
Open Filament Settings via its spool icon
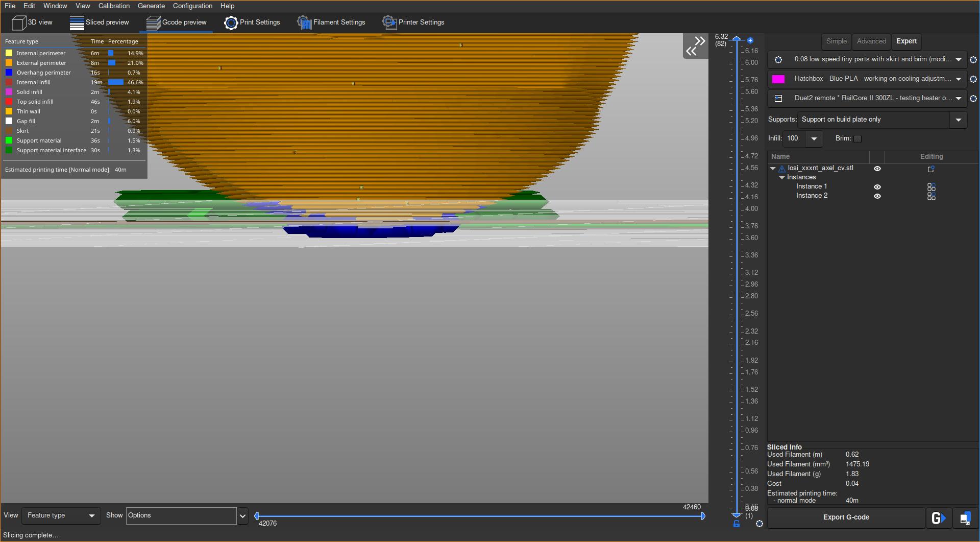305,22
